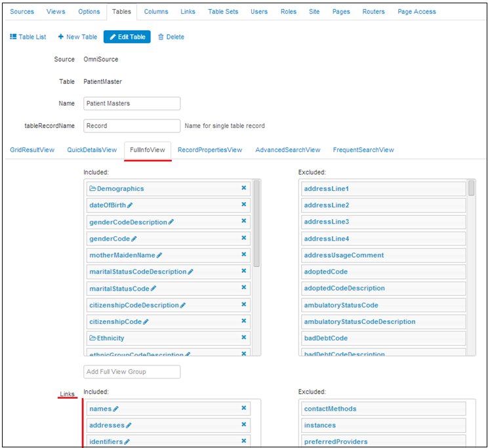Image resolution: width=488 pixels, height=448 pixels.
Task: Remove genderCode with its X icon
Action: [x=244, y=238]
